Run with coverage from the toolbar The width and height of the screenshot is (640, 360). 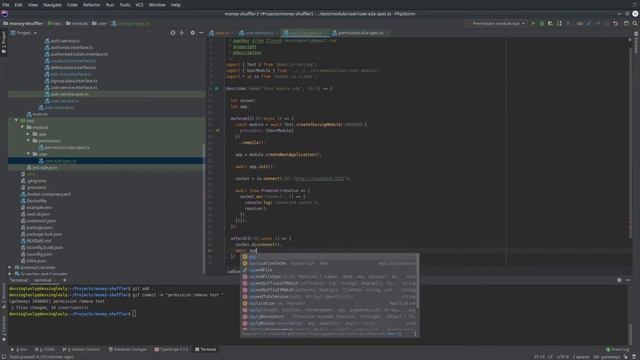(550, 24)
